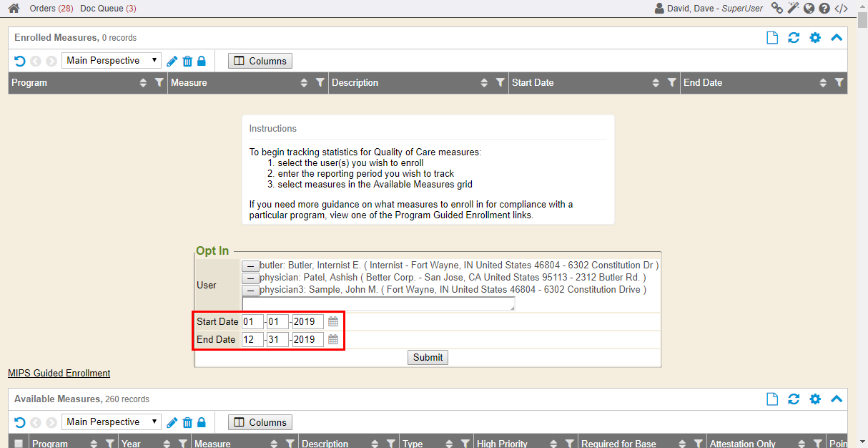Click the Submit button
The height and width of the screenshot is (448, 868).
[x=428, y=357]
